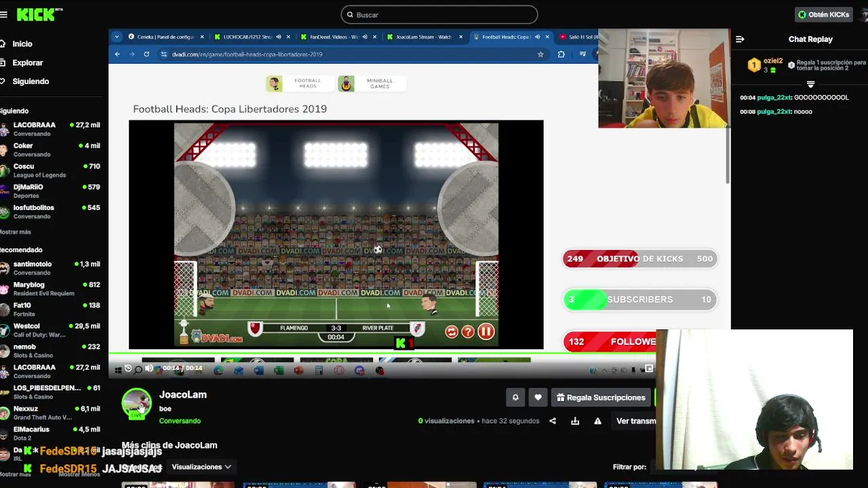Screen dimensions: 868x488
Task: Open Marybiog recommended channel
Action: 51,289
